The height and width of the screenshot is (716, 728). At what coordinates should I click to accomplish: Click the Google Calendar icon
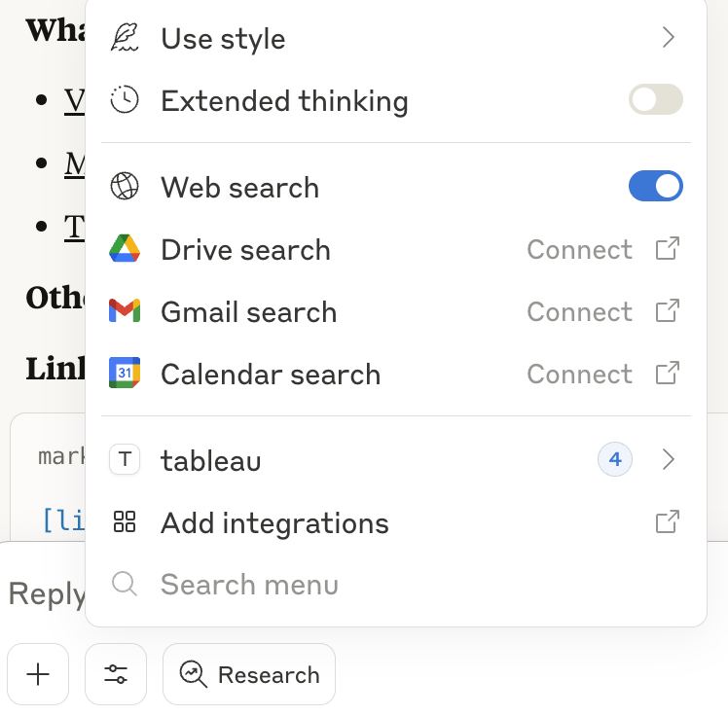pyautogui.click(x=125, y=374)
